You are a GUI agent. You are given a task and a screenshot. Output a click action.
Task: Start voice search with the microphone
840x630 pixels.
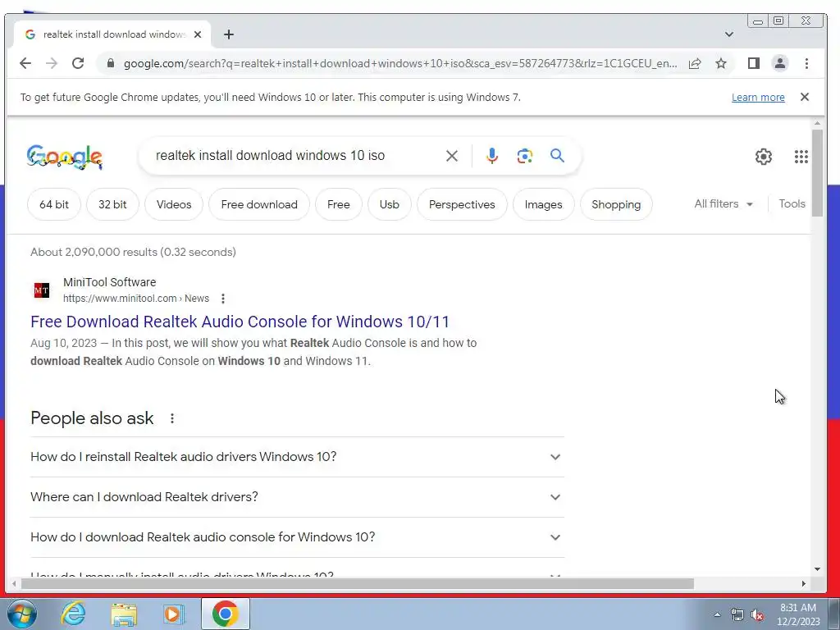click(x=492, y=156)
